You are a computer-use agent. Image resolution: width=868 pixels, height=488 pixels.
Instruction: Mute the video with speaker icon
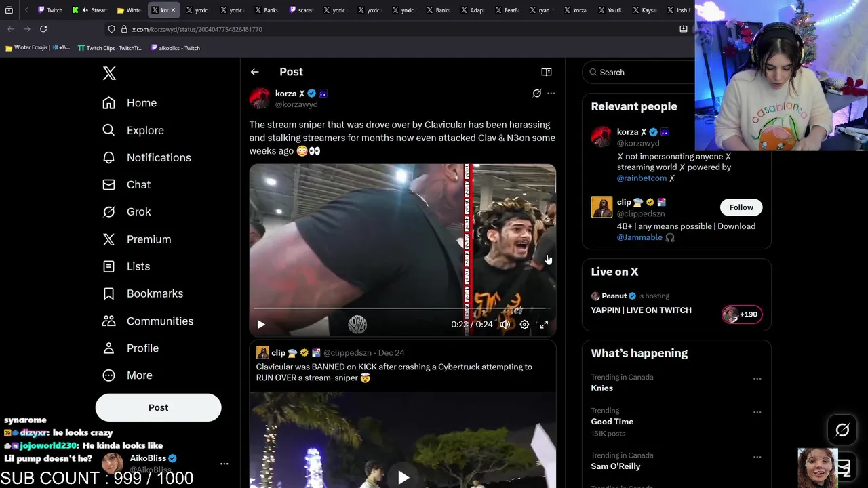tap(505, 325)
